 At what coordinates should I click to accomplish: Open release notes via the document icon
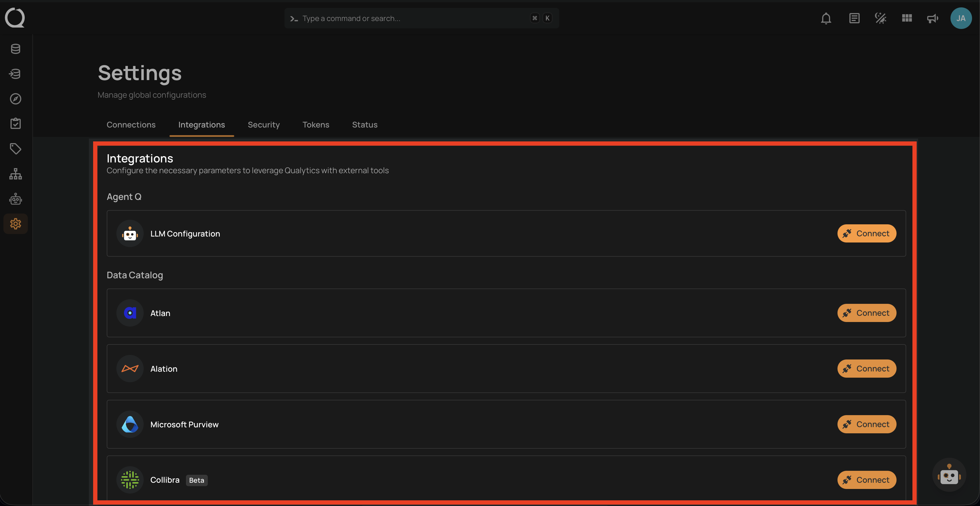[854, 18]
